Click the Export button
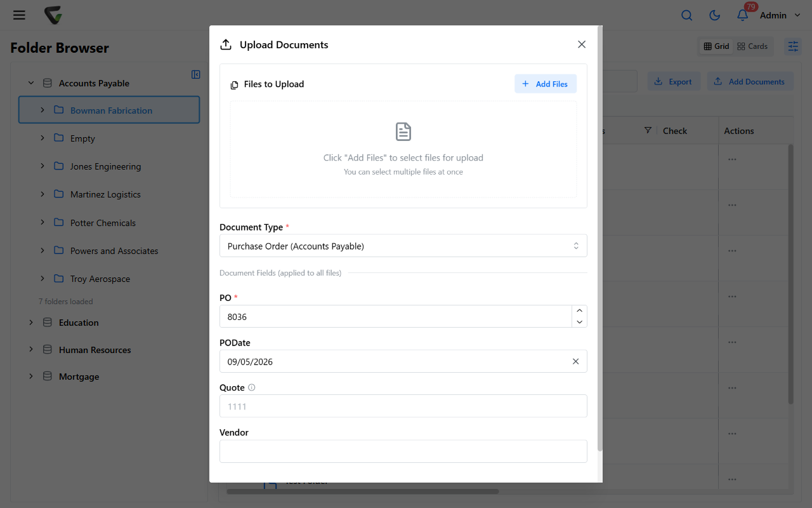Viewport: 812px width, 508px height. [x=673, y=81]
